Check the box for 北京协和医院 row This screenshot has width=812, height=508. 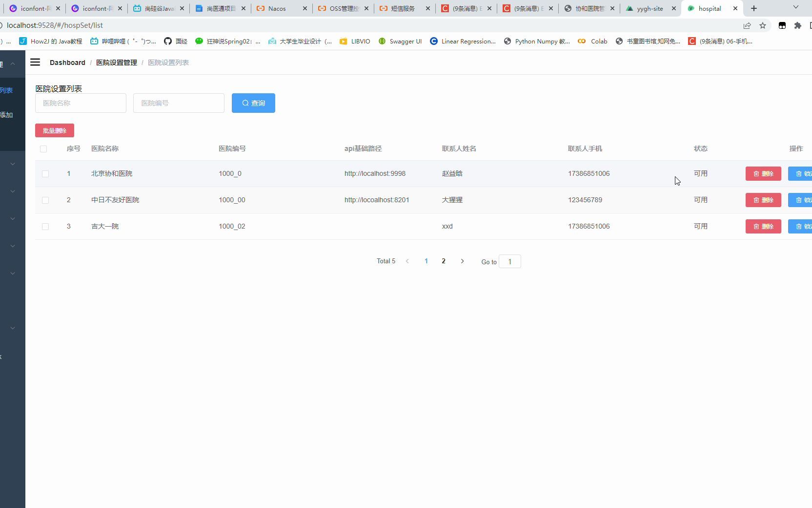[x=45, y=174]
